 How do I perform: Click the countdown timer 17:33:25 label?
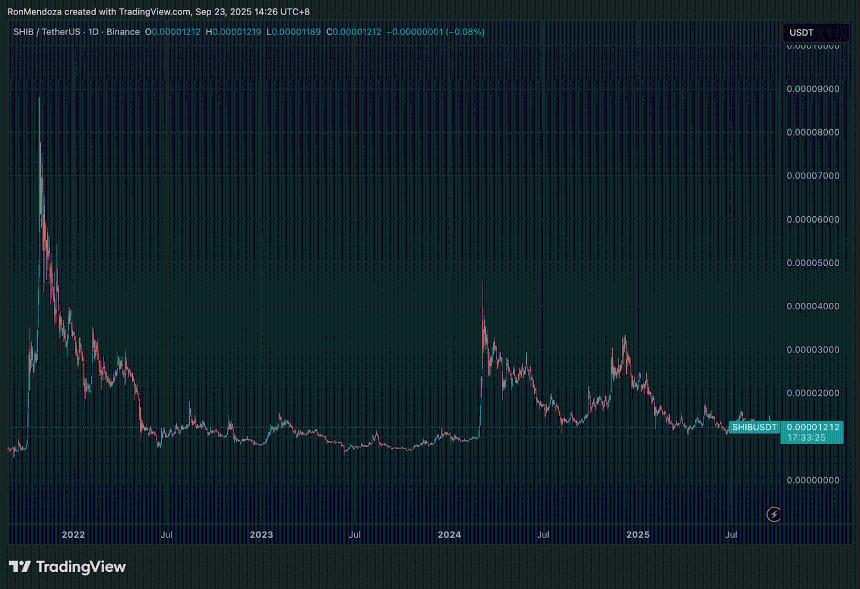pos(809,438)
